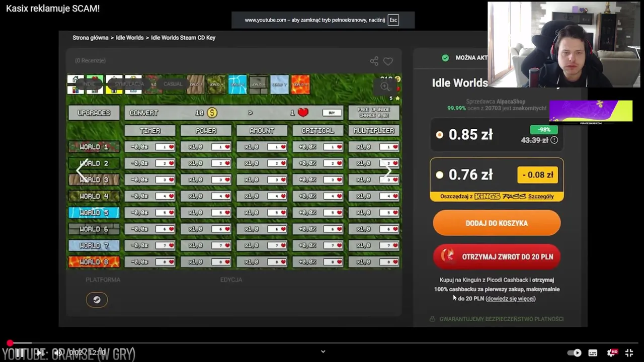The image size is (644, 362).
Task: Click OTRZYMAJ ZWROT DO 20 PLN button
Action: click(497, 257)
